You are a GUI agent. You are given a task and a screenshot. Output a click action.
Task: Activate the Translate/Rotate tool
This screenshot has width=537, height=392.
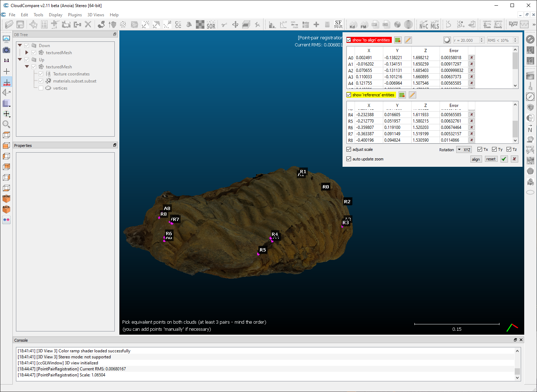(235, 24)
